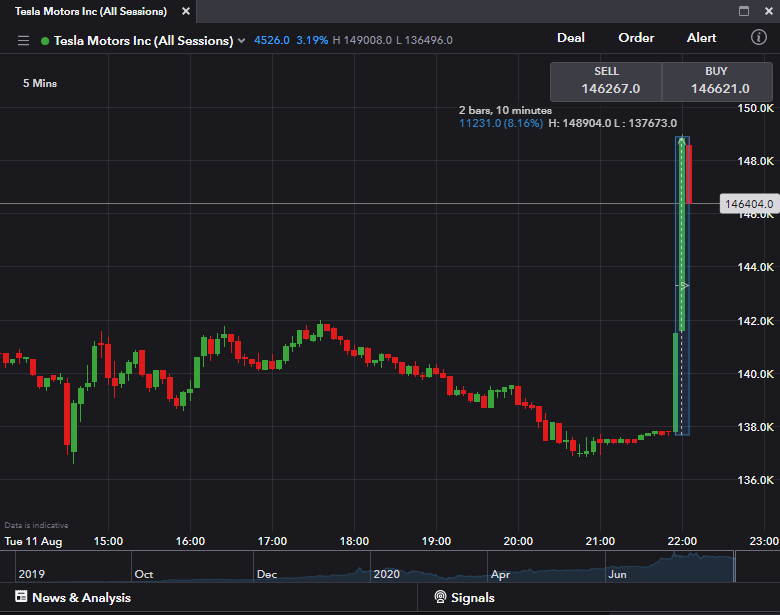This screenshot has width=780, height=615.
Task: Change the 5 Mins timeframe
Action: coord(40,84)
